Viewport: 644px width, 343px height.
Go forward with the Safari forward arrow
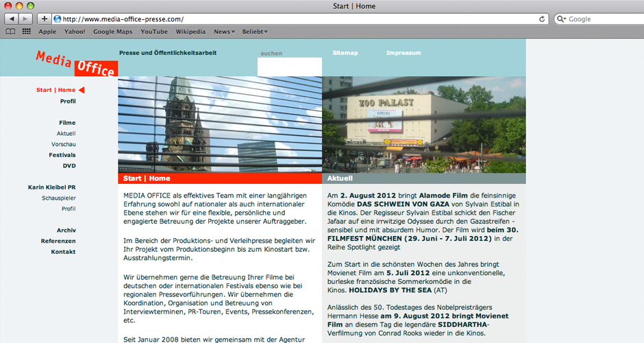point(25,19)
